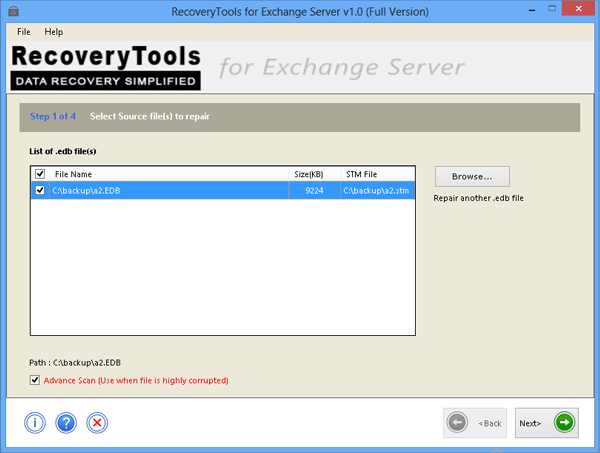Image resolution: width=600 pixels, height=453 pixels.
Task: Sort by File Name column header
Action: click(169, 174)
